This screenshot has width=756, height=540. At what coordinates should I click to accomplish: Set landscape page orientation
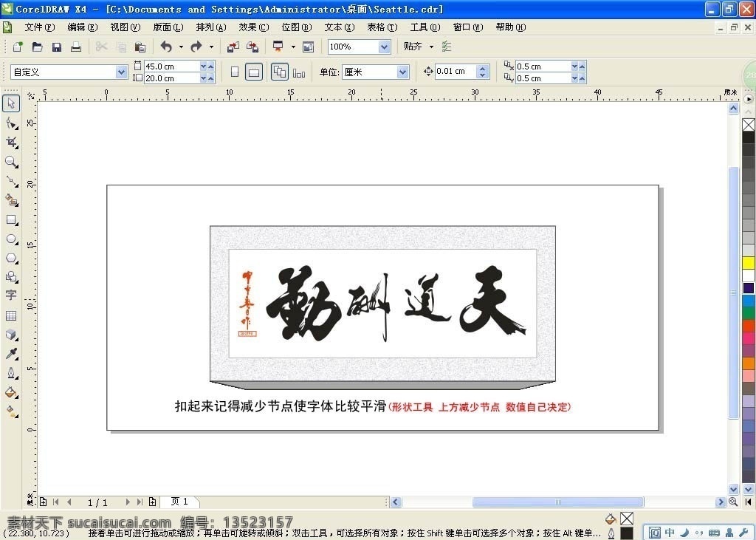[254, 72]
